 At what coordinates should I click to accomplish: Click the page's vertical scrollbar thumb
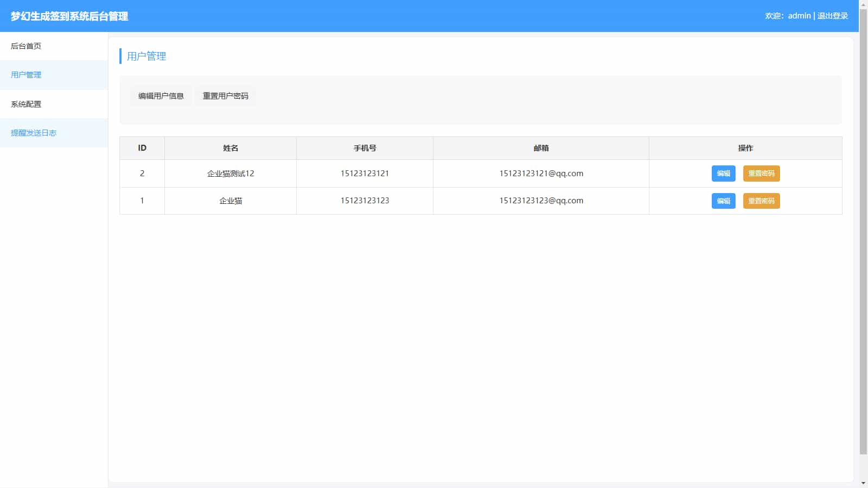click(863, 228)
